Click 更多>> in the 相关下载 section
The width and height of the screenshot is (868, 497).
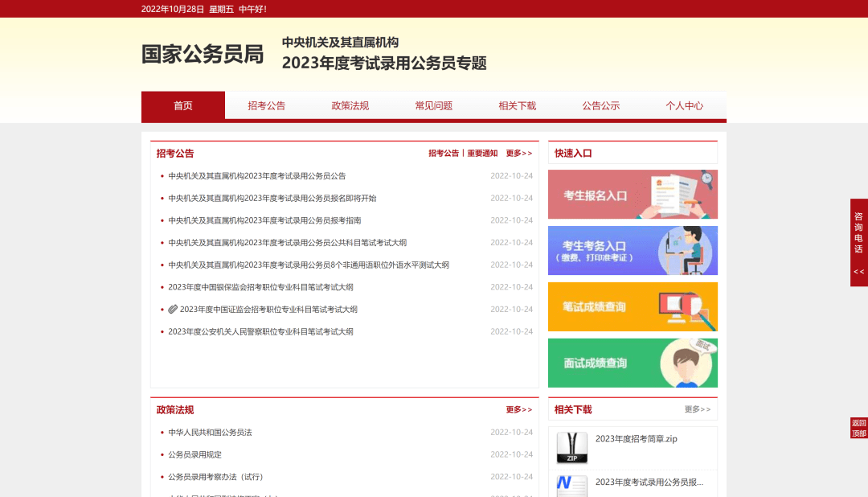coord(698,409)
